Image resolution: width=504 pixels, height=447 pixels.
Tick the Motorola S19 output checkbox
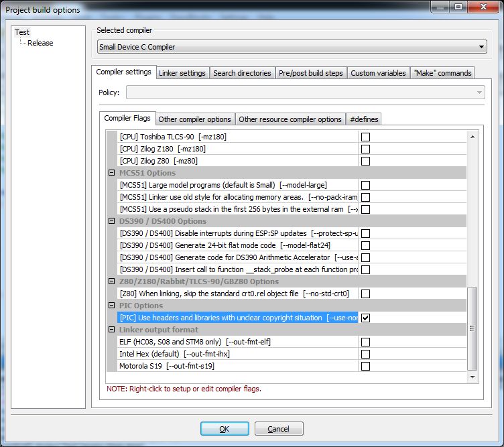click(x=365, y=366)
